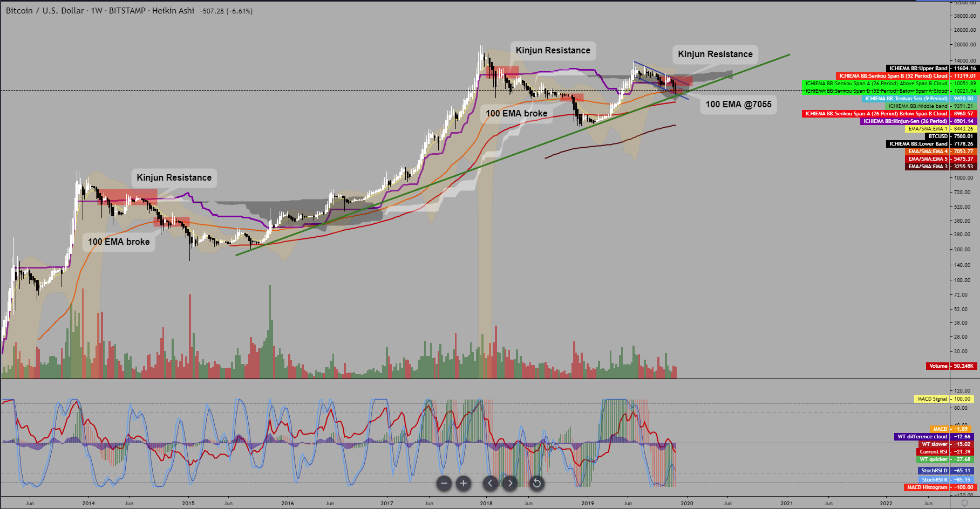
Task: Click Senkou Span A Above Span B Cloud label
Action: point(889,84)
